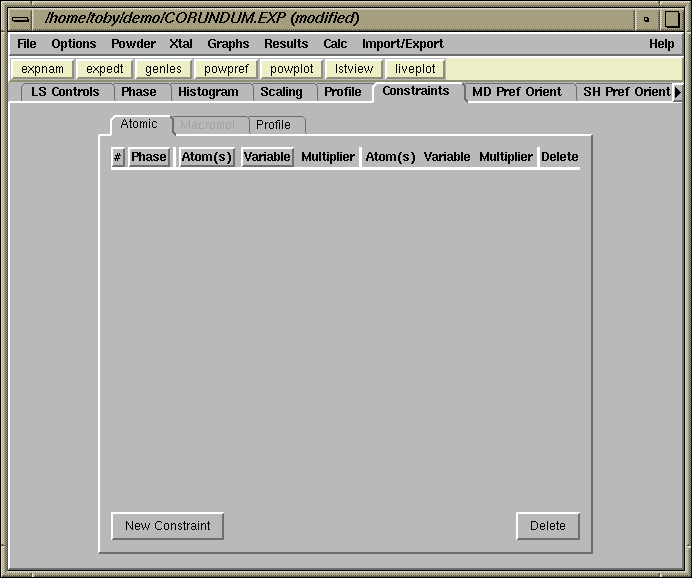Open the Powder menu
Image resolution: width=692 pixels, height=578 pixels.
[133, 44]
